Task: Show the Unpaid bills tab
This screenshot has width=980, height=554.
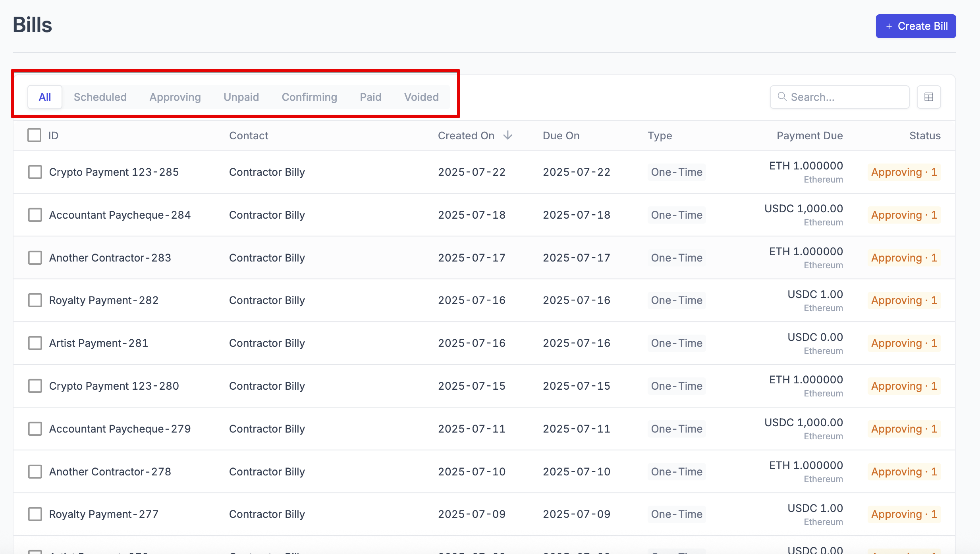Action: [241, 97]
